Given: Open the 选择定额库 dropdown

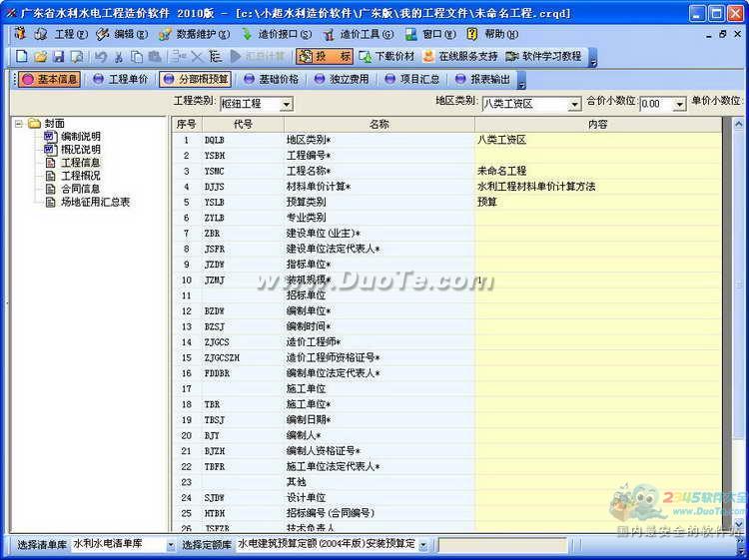Looking at the screenshot, I should point(422,545).
